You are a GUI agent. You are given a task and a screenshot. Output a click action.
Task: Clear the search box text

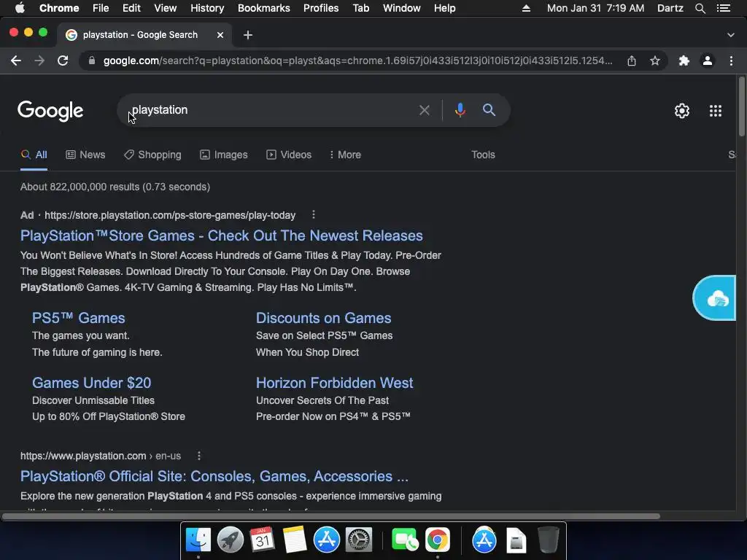424,111
